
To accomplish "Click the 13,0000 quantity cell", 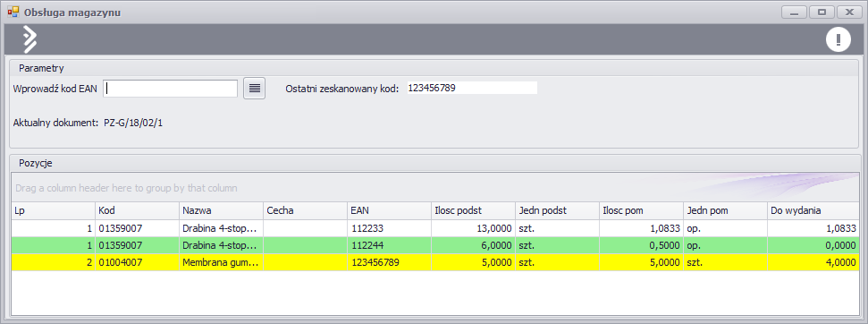I will coord(473,228).
